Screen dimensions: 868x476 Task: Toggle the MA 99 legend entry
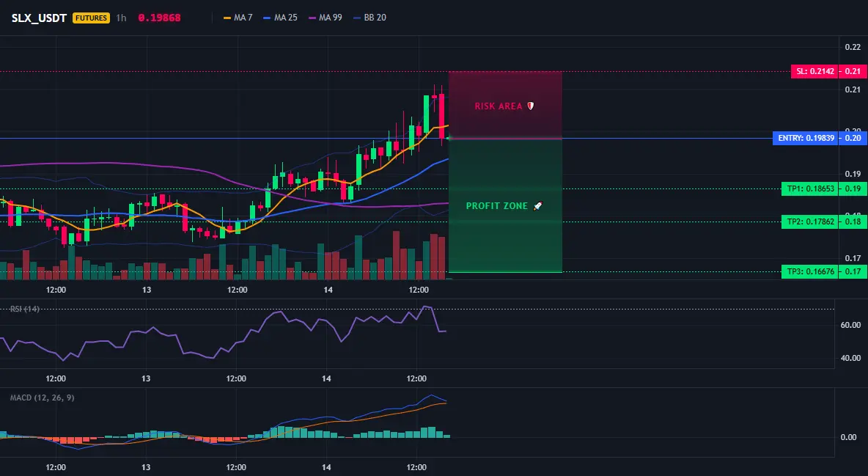[x=325, y=18]
